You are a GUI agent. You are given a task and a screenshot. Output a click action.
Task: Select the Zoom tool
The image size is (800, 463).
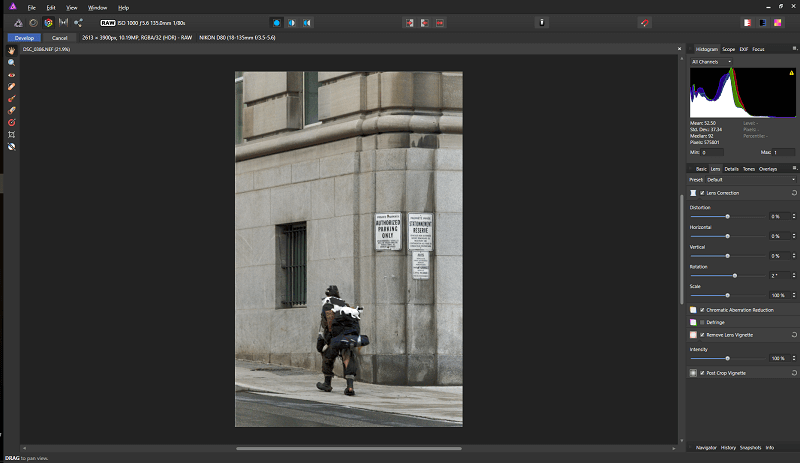(11, 63)
